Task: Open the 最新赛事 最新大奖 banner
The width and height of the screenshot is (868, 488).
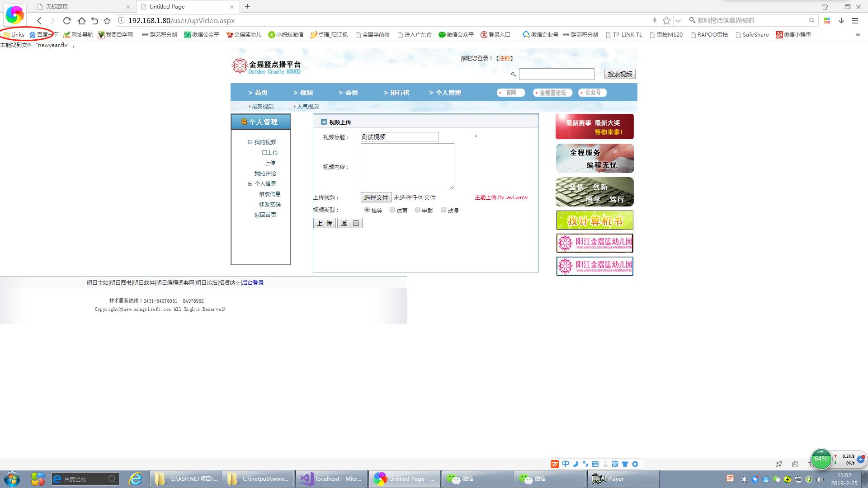Action: click(x=594, y=127)
